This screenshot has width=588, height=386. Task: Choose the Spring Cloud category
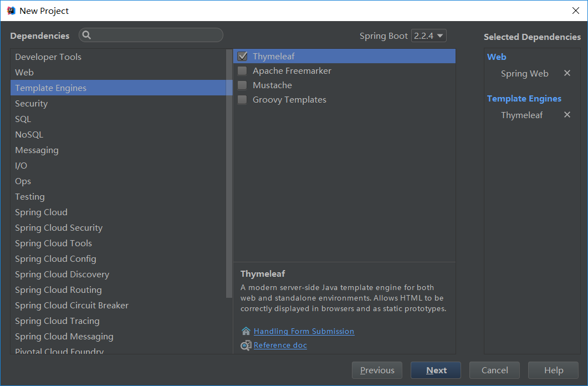click(x=119, y=212)
